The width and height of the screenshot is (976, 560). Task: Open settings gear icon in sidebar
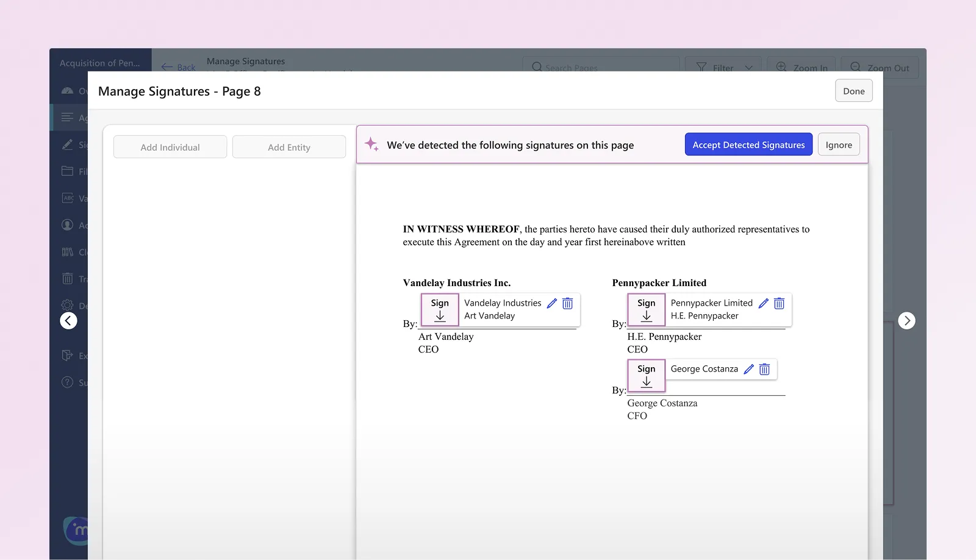coord(68,305)
